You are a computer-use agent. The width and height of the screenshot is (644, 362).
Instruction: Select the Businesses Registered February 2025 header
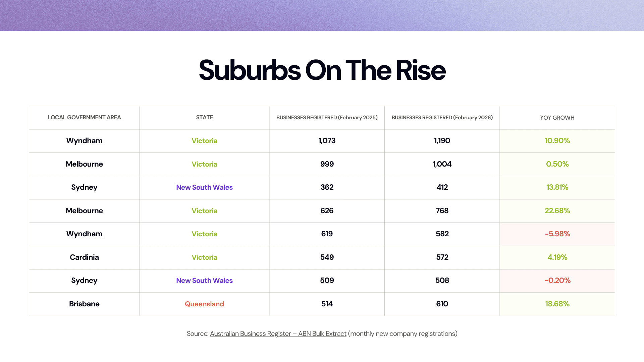click(327, 118)
